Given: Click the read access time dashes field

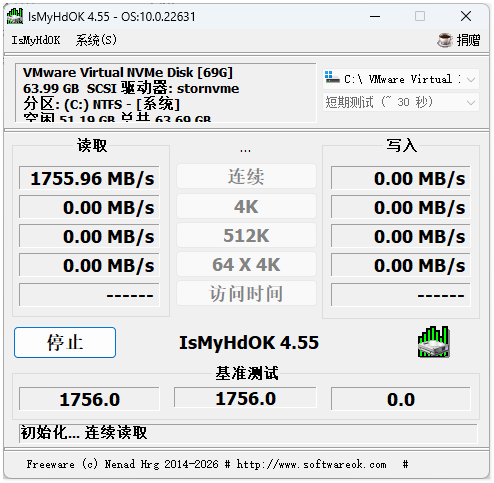Looking at the screenshot, I should (89, 295).
